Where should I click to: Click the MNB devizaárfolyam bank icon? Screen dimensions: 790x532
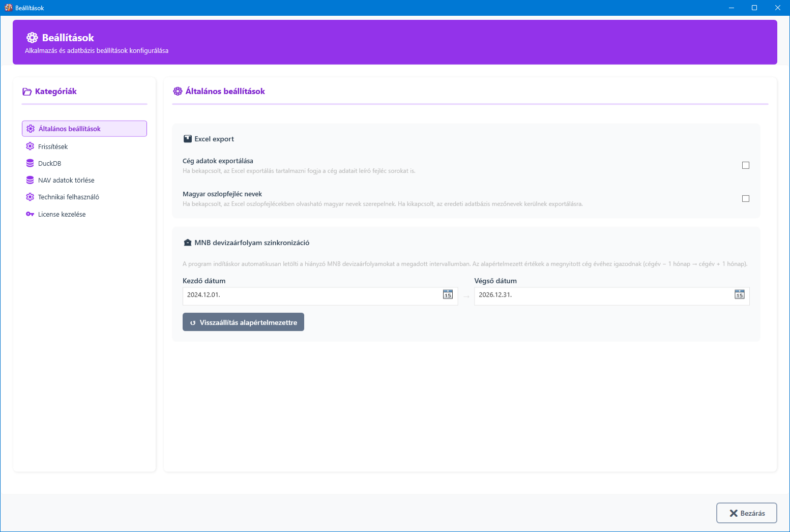[188, 243]
